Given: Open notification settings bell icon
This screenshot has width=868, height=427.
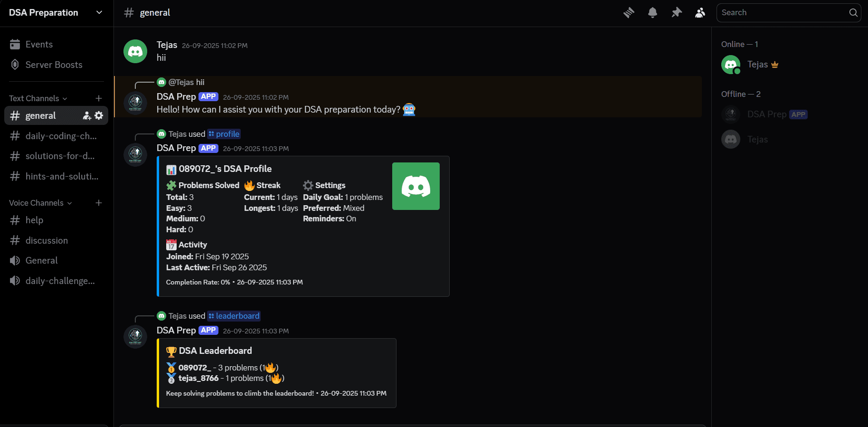Looking at the screenshot, I should [x=652, y=13].
